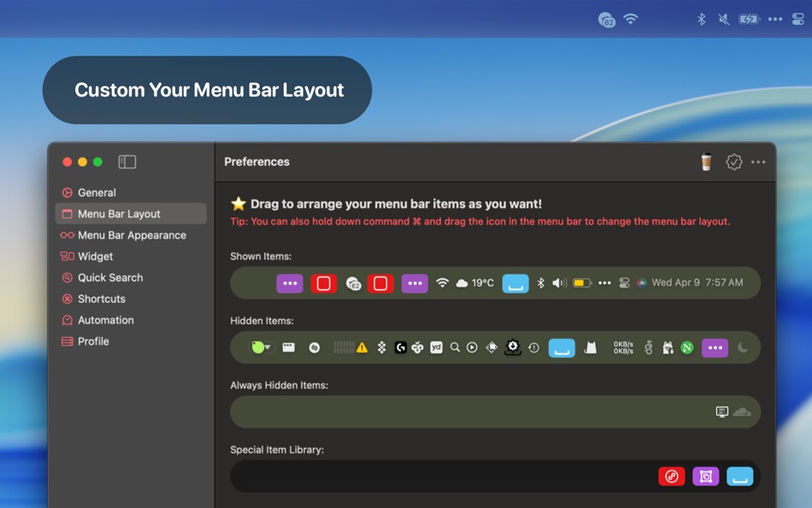Select the Logitech G item in Hidden Items

(400, 347)
